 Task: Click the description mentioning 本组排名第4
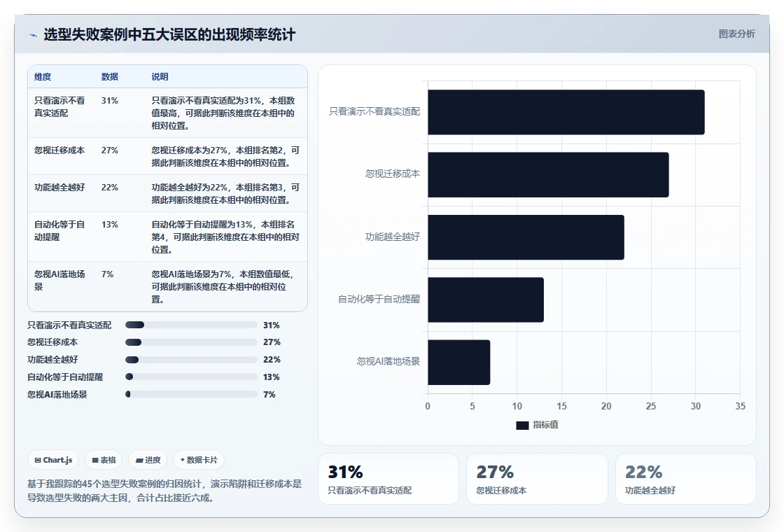(x=225, y=237)
